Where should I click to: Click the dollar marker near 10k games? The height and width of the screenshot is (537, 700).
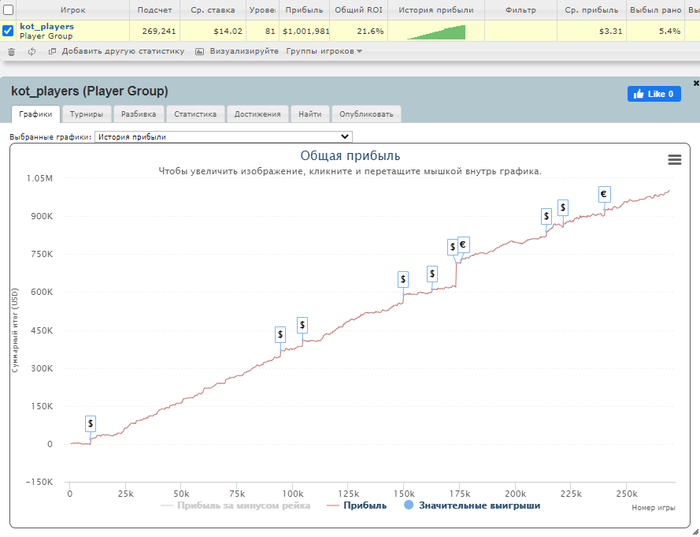[x=91, y=423]
